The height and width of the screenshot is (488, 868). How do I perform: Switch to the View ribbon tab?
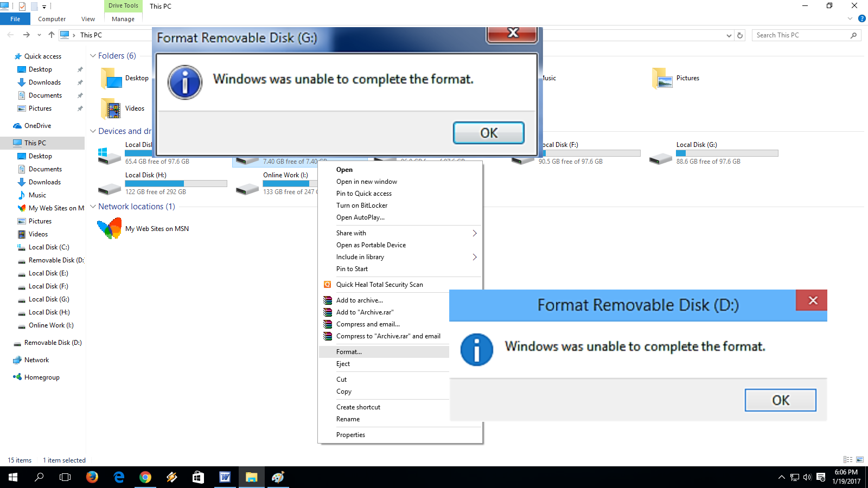(88, 18)
